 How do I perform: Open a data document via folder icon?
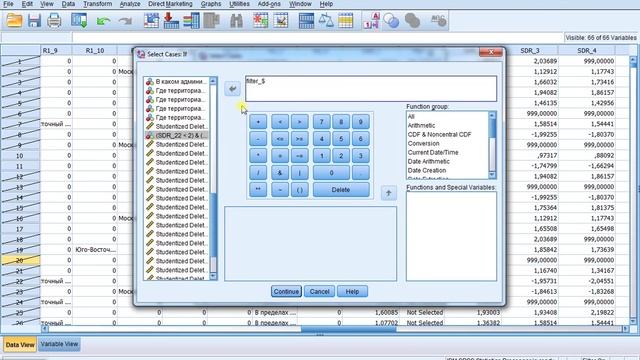tap(14, 20)
